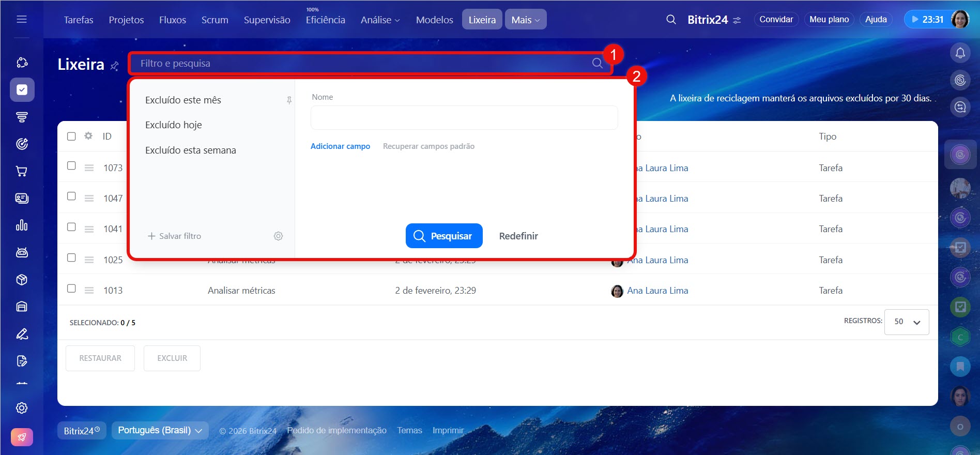Toggle the select-all checkbox in the header
This screenshot has width=980, height=455.
pos(71,136)
